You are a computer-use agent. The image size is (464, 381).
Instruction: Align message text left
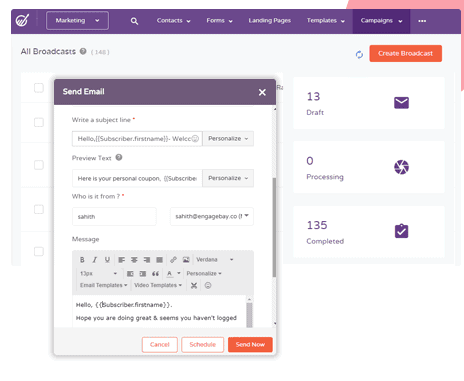(x=122, y=260)
